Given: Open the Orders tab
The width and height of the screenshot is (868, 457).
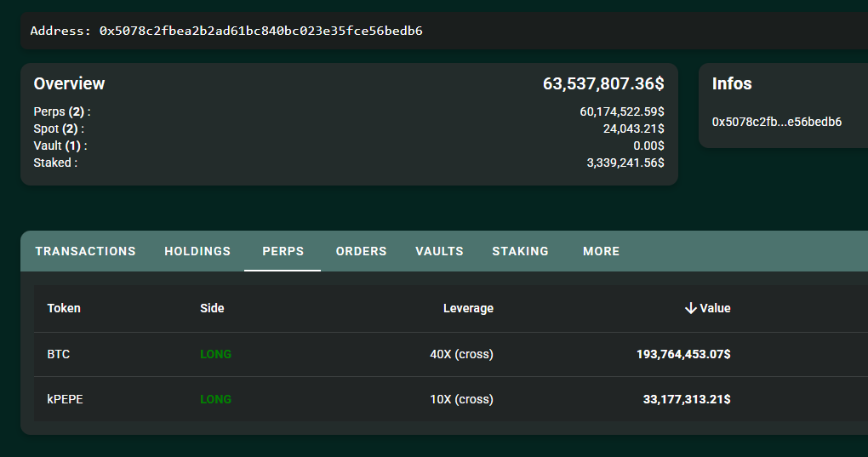Looking at the screenshot, I should 361,251.
